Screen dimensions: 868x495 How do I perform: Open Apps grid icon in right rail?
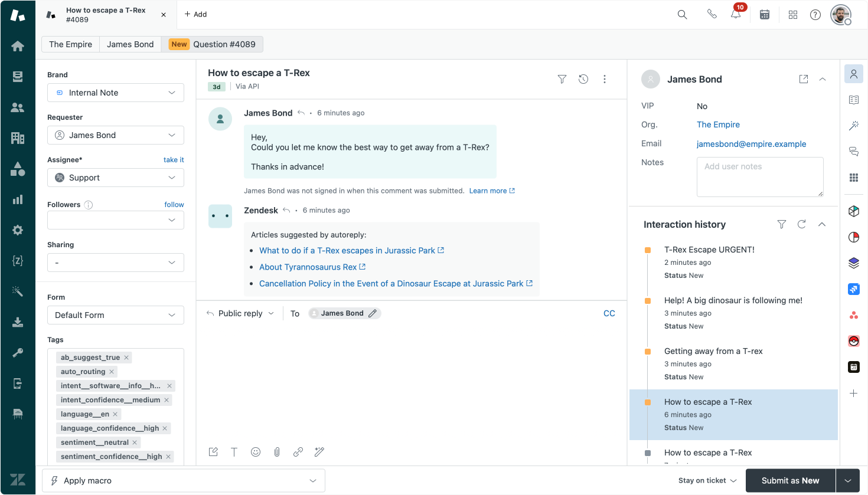854,178
